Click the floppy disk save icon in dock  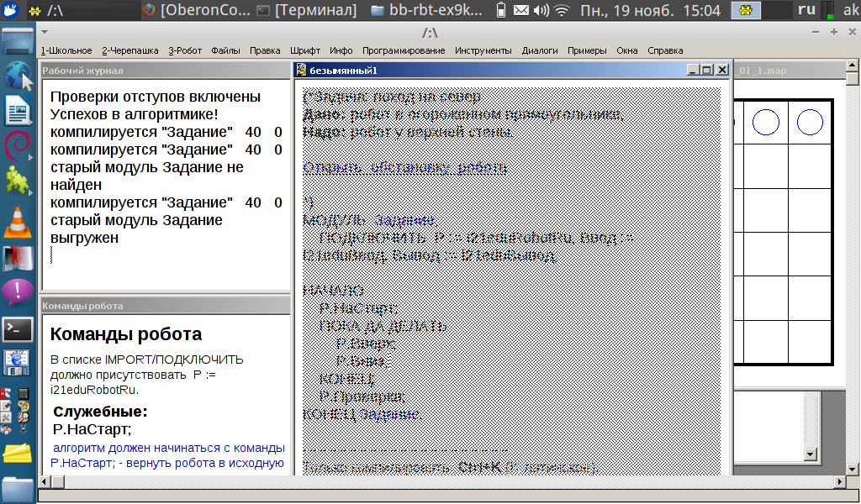point(17,363)
